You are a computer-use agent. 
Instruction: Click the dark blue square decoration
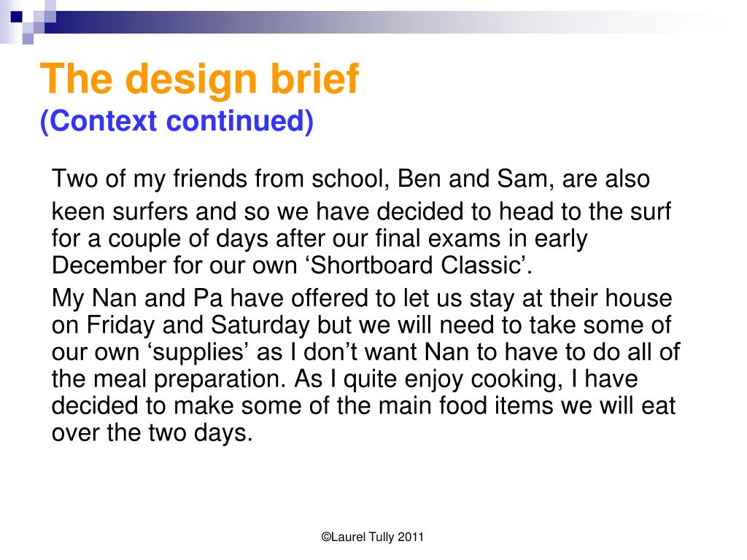(17, 17)
